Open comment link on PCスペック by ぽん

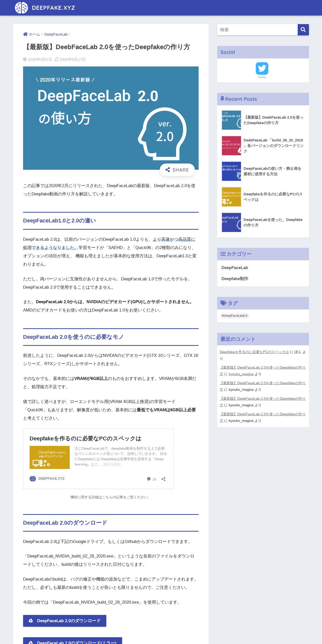[x=254, y=352]
